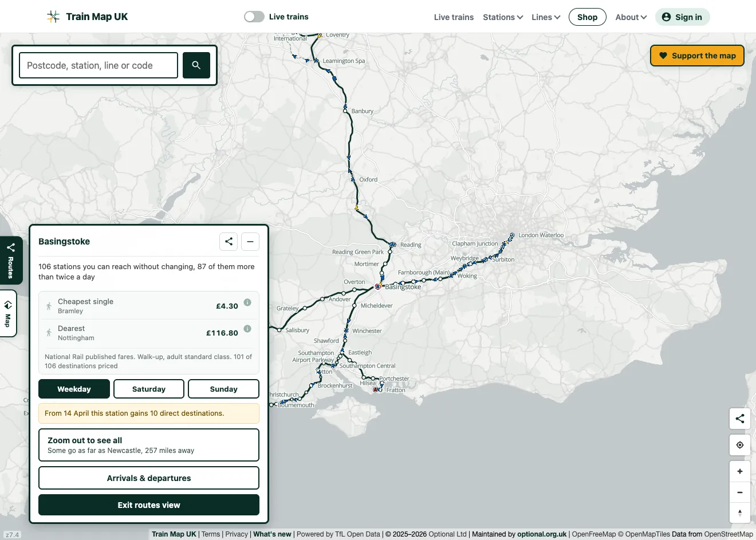
Task: Open Arrivals & departures
Action: pos(149,478)
